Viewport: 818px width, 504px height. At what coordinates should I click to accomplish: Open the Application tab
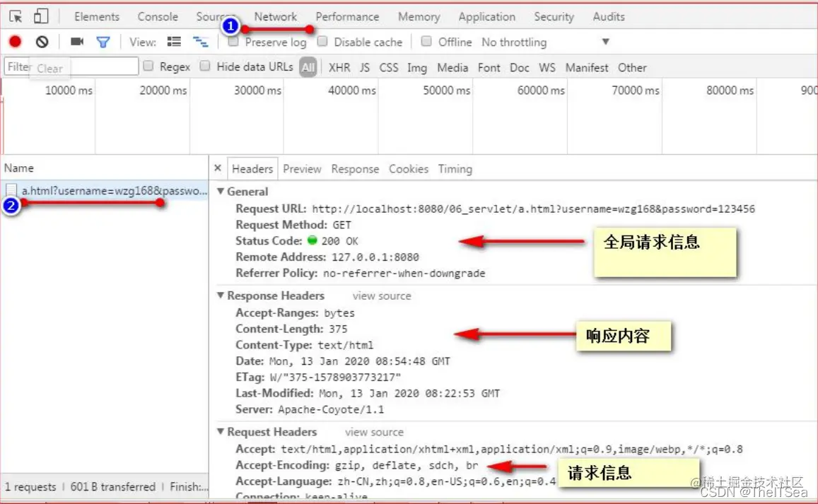tap(486, 17)
